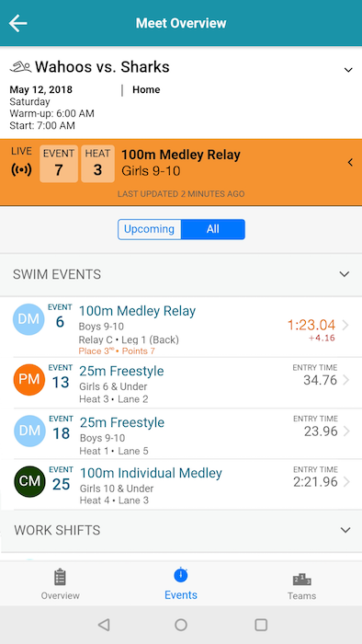Open the Teams podium icon

coord(301,579)
